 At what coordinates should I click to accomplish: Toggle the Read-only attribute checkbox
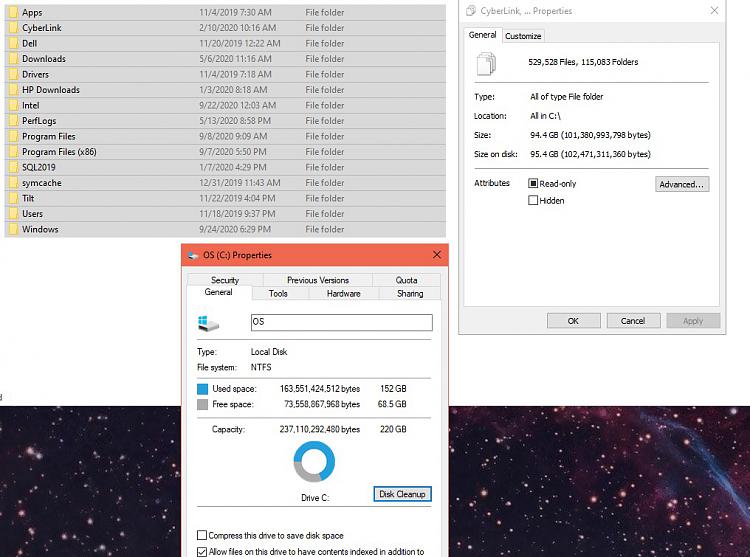(x=533, y=184)
